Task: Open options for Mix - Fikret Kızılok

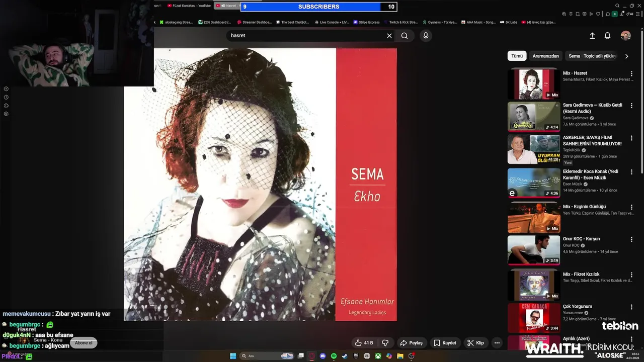Action: [x=631, y=275]
